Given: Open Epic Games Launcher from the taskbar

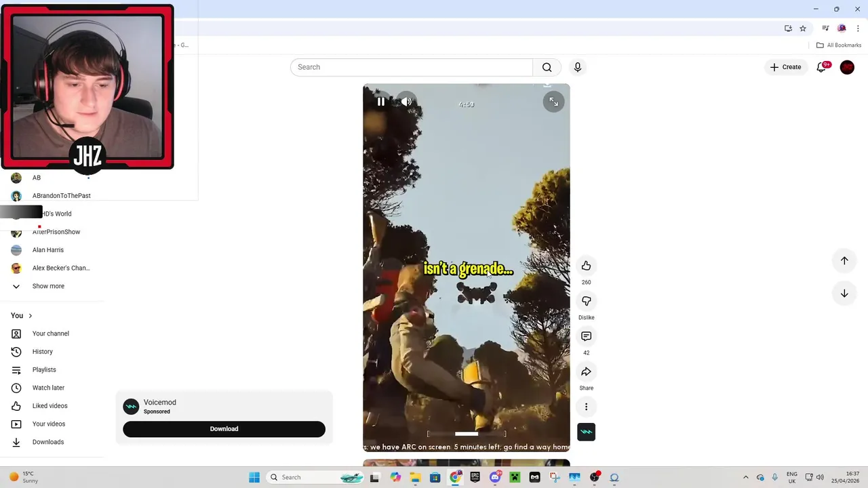Looking at the screenshot, I should 475,477.
